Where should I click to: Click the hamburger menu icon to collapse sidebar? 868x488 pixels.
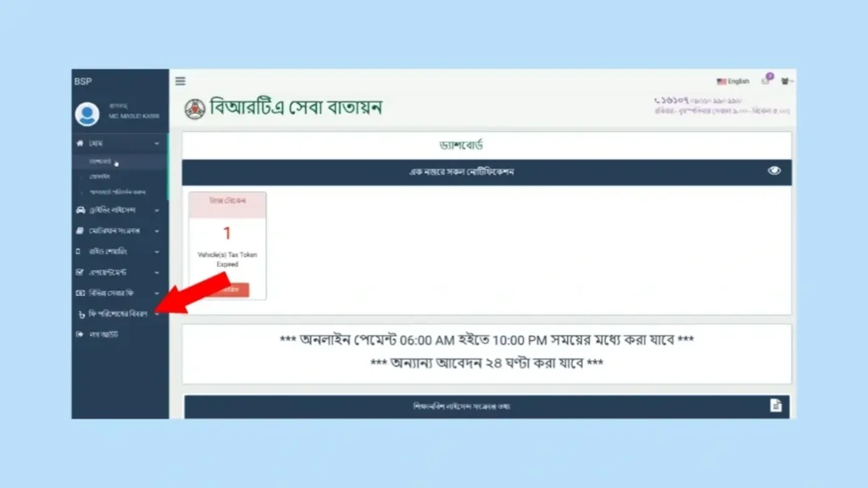click(x=180, y=81)
